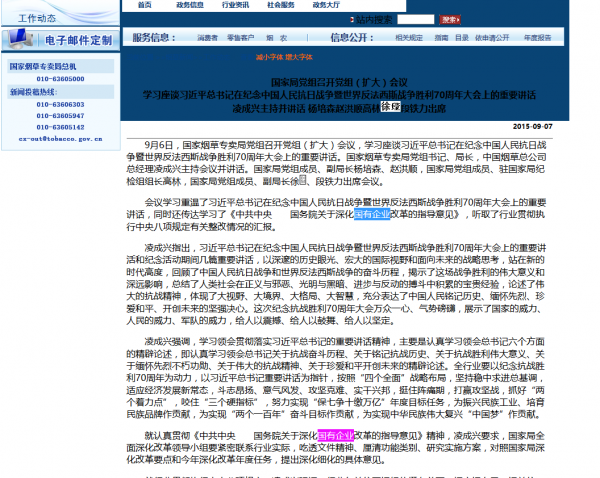Click the phone number 010-63605947

pyautogui.click(x=60, y=116)
